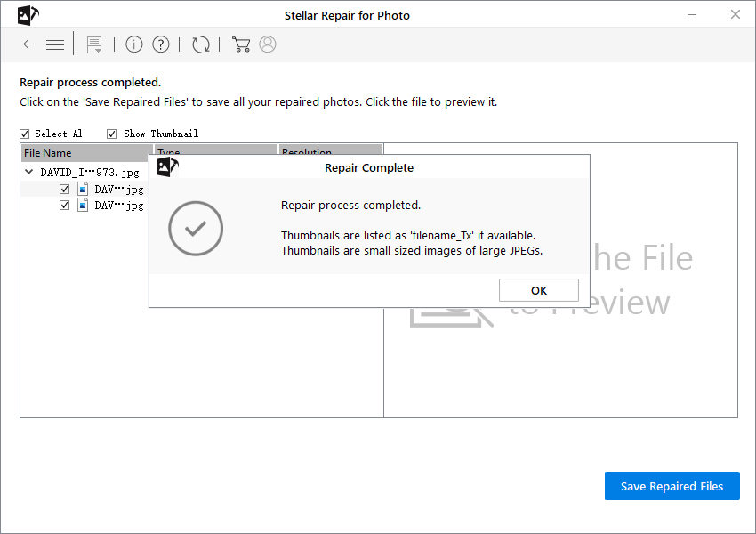Screen dimensions: 756x534
Task: Click OK in Repair Complete dialog
Action: [x=539, y=290]
